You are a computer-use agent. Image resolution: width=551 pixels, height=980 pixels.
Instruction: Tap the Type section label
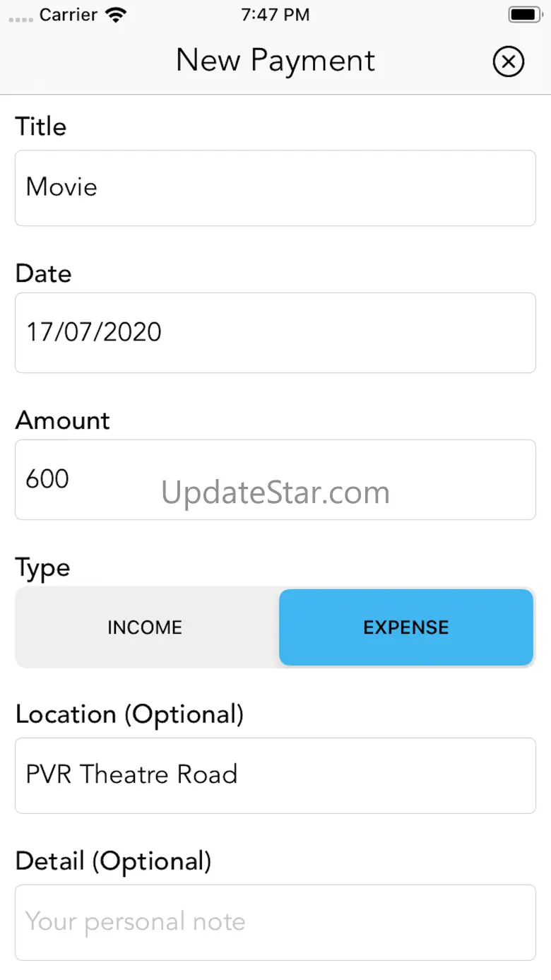[43, 568]
